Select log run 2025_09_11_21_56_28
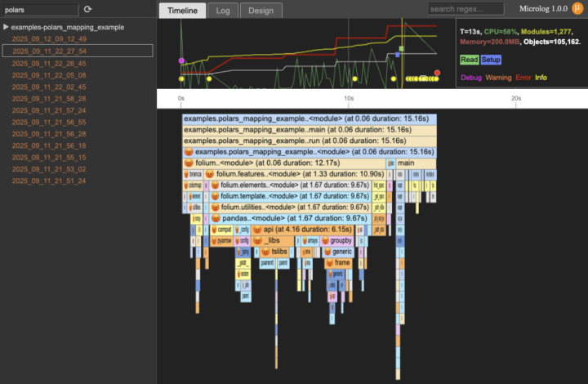This screenshot has height=384, width=588. click(x=49, y=134)
